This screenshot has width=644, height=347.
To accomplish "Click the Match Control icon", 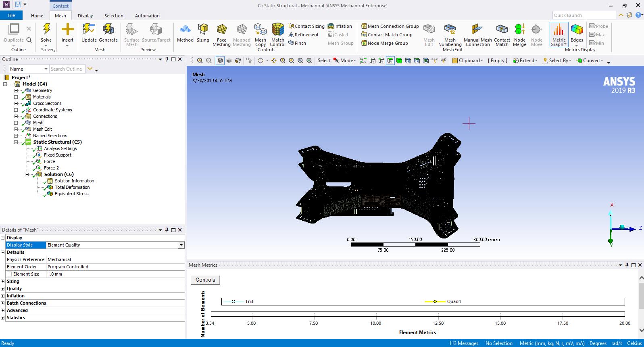I will (277, 29).
